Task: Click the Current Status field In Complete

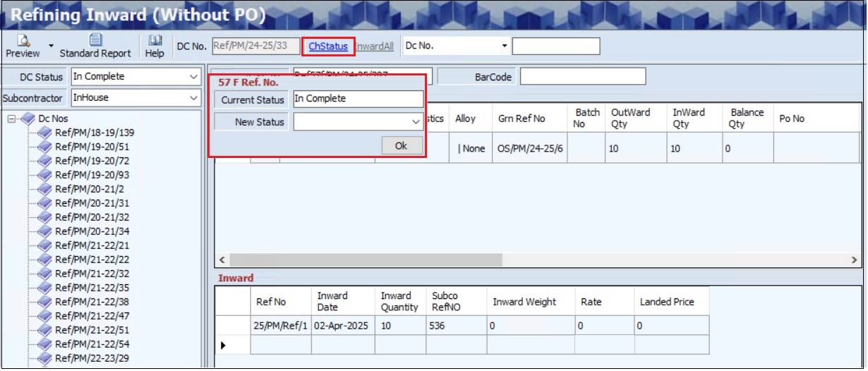Action: (358, 99)
